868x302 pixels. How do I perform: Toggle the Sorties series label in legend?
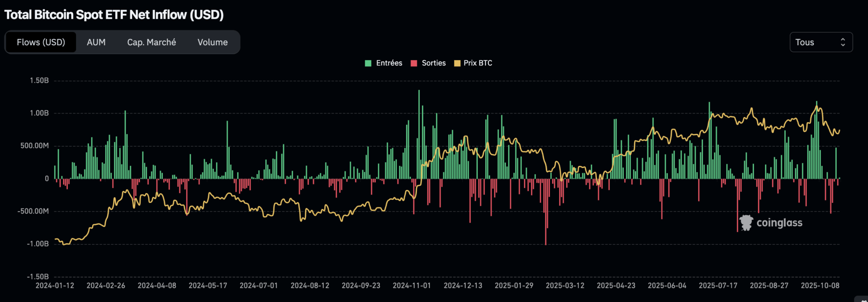[x=434, y=63]
